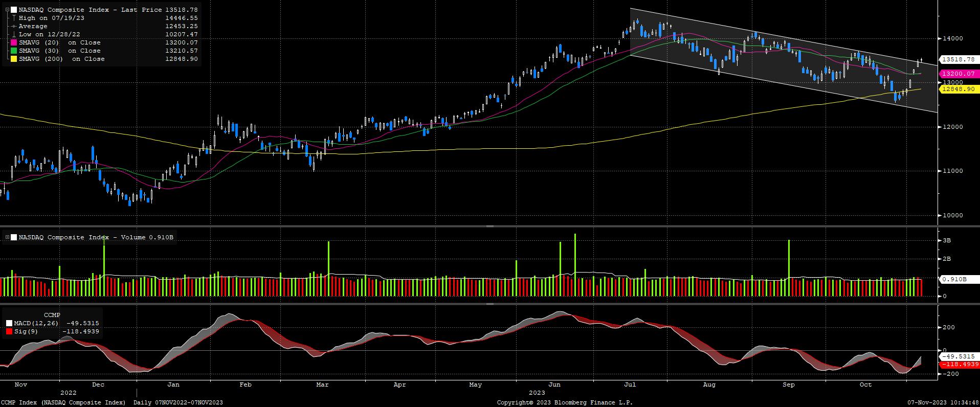Click the white Volume series swatch

point(14,237)
